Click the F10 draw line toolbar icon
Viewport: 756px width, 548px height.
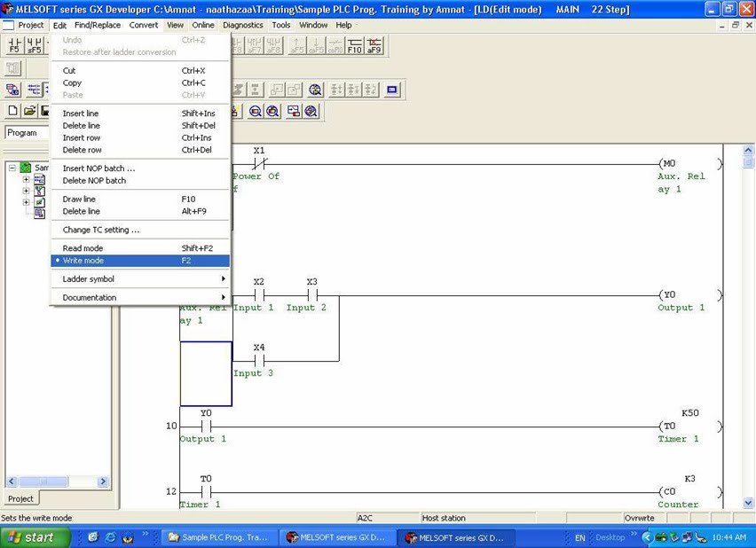(x=354, y=45)
